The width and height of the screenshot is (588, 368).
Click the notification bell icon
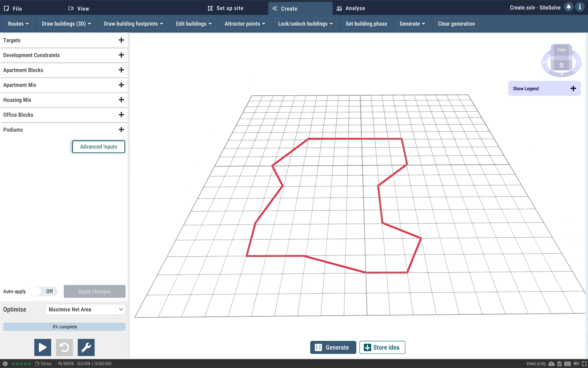pyautogui.click(x=568, y=7)
